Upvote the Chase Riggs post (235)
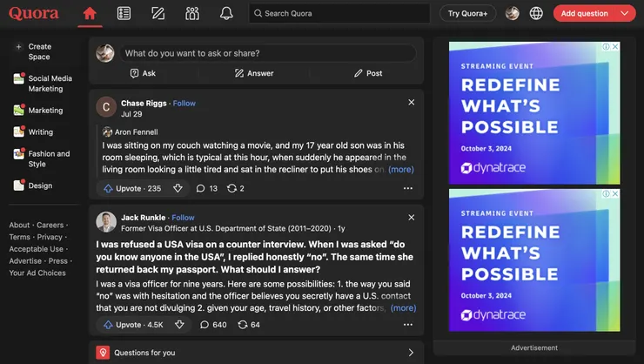Image resolution: width=644 pixels, height=364 pixels. (x=132, y=188)
